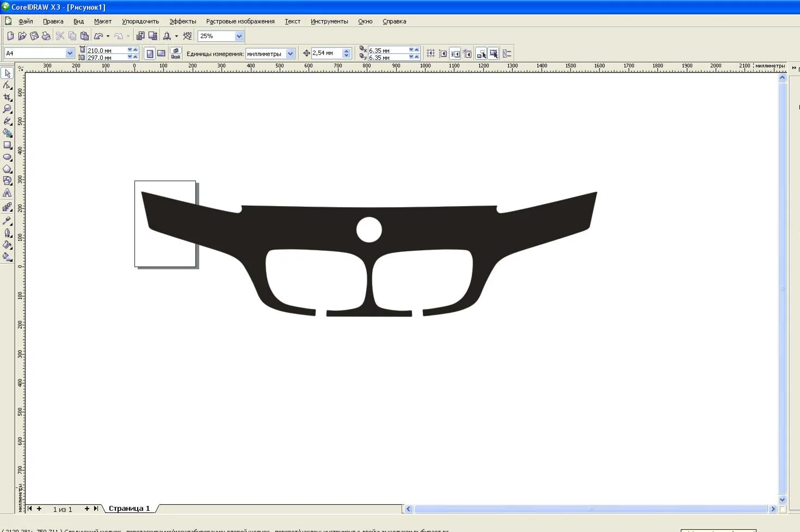
Task: Select the Zoom tool in the toolbox
Action: 7,109
